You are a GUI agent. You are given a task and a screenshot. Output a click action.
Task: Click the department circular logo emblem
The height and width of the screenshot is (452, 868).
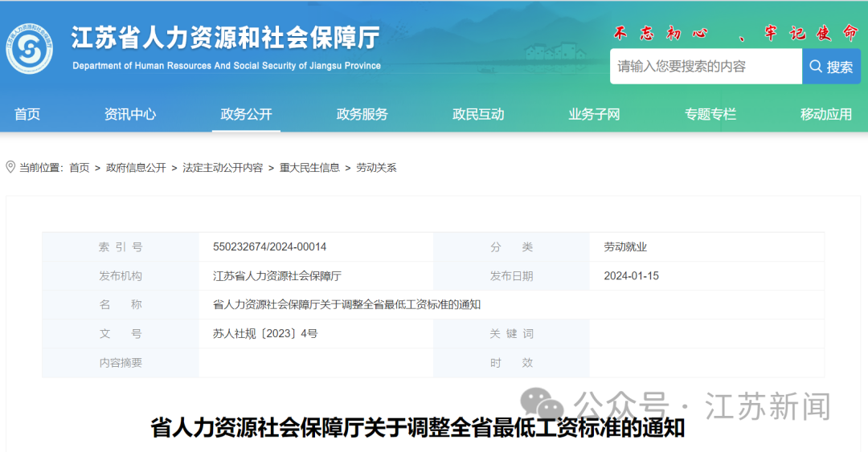pyautogui.click(x=30, y=49)
